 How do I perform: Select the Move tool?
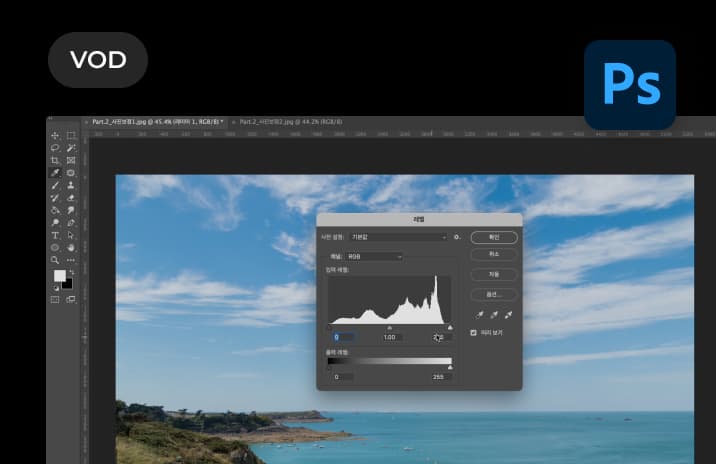point(55,135)
